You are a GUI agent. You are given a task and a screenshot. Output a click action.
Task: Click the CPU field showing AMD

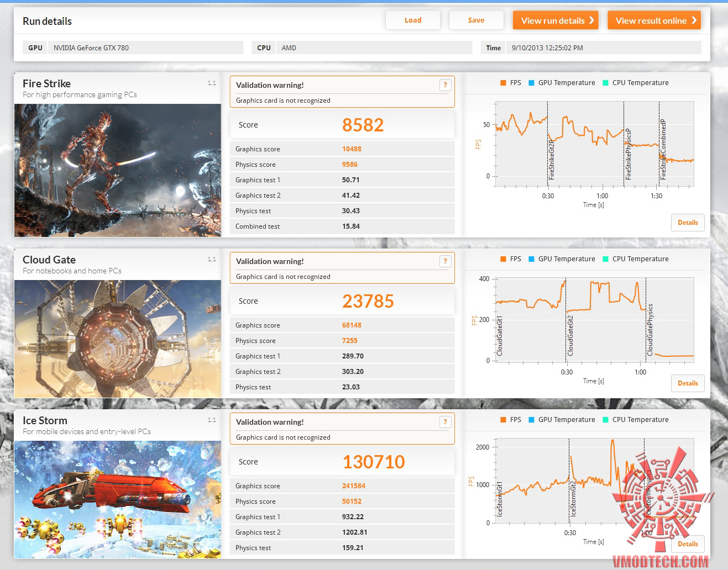tap(374, 48)
